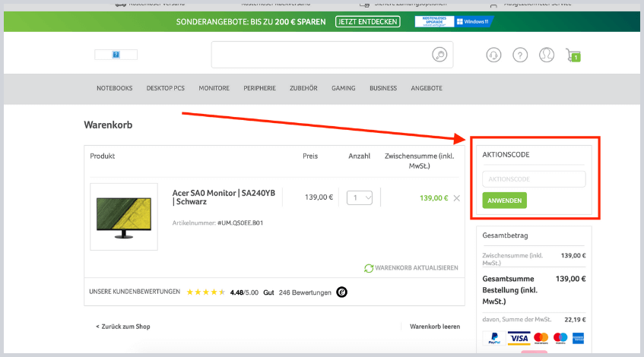Open the Angebote menu
This screenshot has width=644, height=357.
(427, 88)
